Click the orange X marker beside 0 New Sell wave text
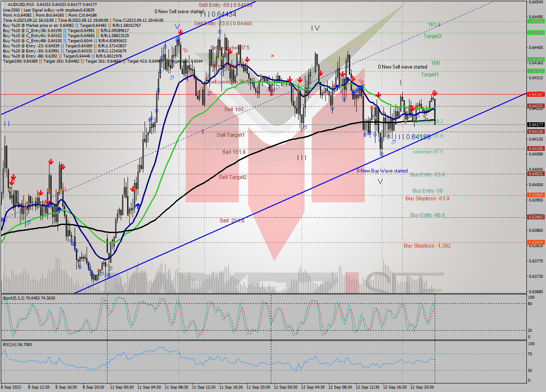 pyautogui.click(x=273, y=55)
